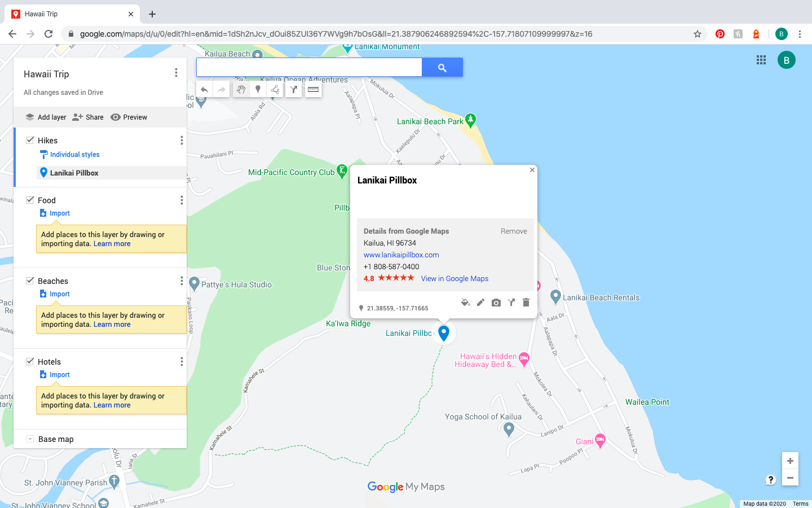The height and width of the screenshot is (508, 812).
Task: Open the Google apps grid
Action: [761, 60]
